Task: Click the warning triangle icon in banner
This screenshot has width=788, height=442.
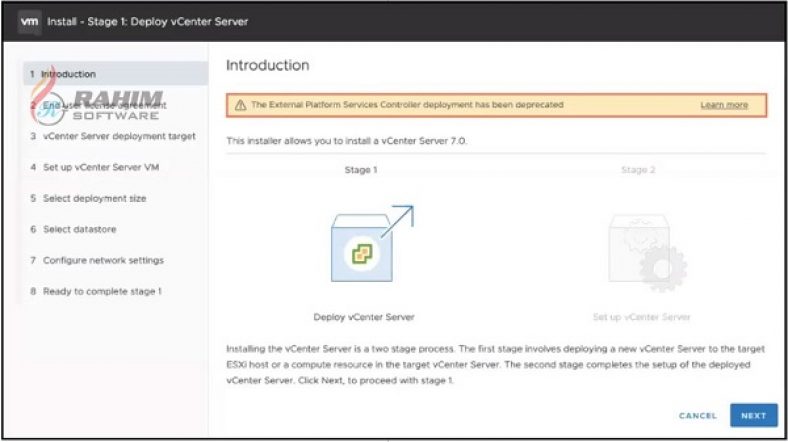Action: click(x=240, y=105)
